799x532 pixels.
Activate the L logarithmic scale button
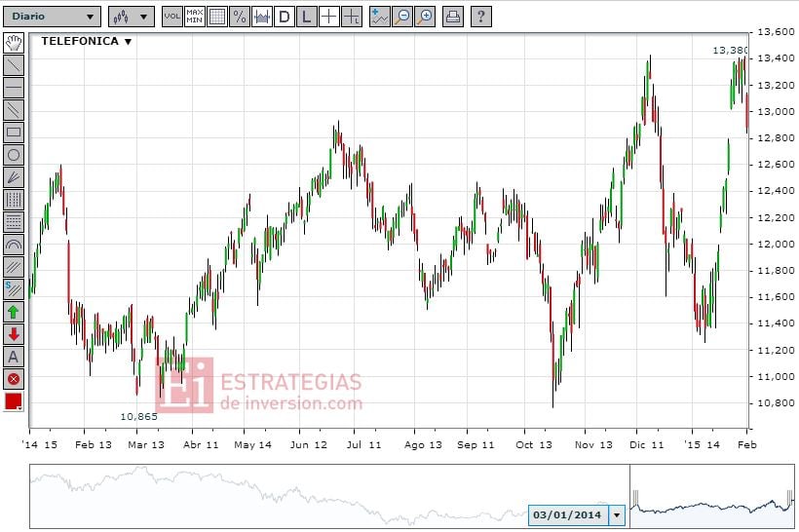point(307,17)
